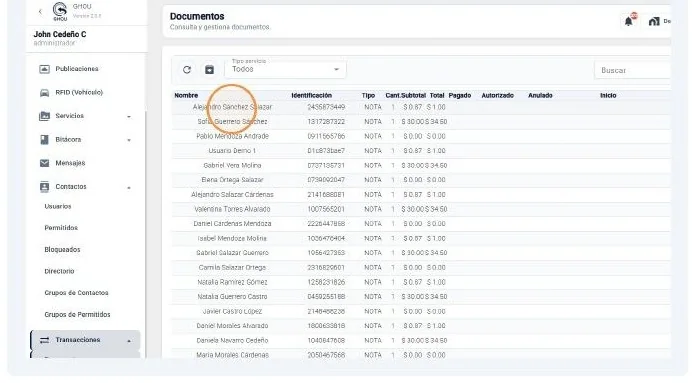This screenshot has height=383, width=695.
Task: Open Grupos de Contactos
Action: coord(76,293)
